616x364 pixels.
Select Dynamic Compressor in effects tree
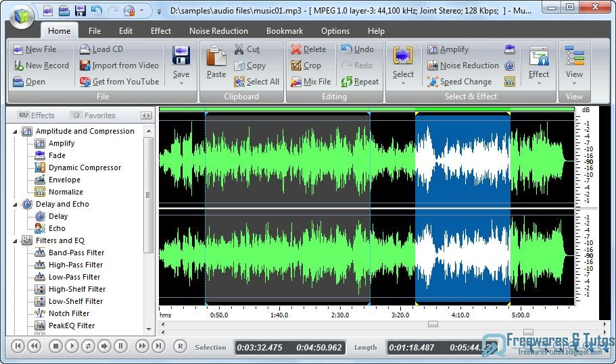pyautogui.click(x=85, y=168)
